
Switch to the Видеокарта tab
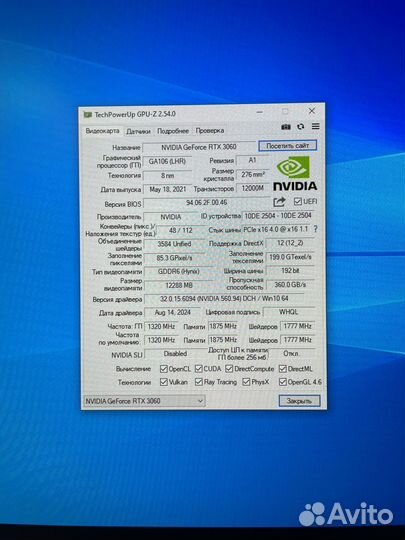pos(102,131)
